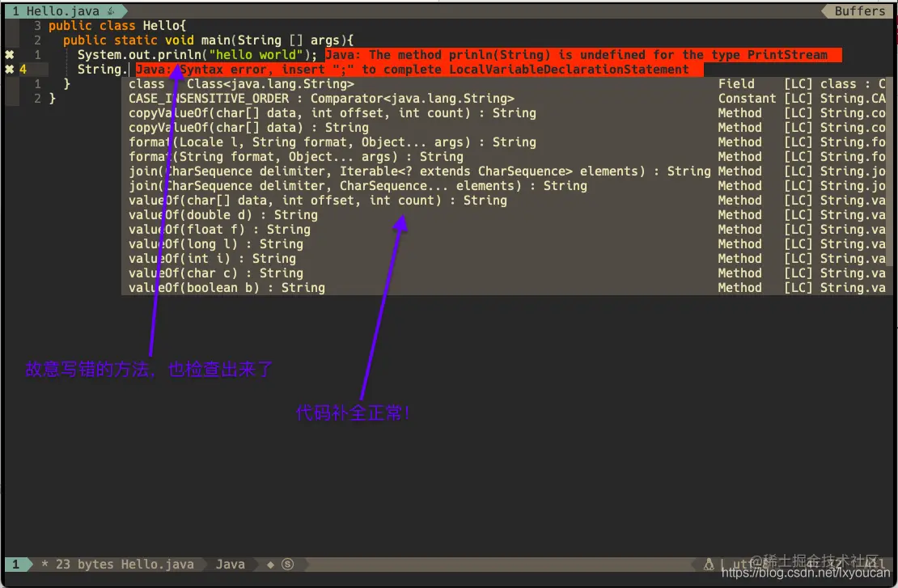Place cursor on public static void main line
The image size is (898, 588).
click(209, 40)
